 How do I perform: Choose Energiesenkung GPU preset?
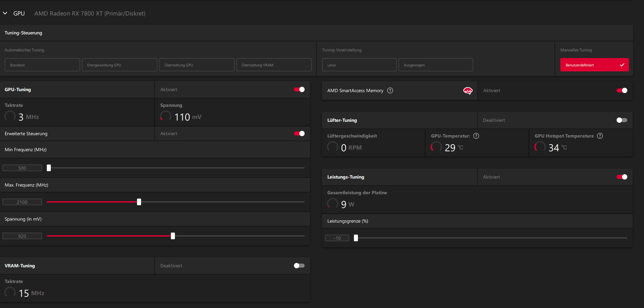pos(120,65)
